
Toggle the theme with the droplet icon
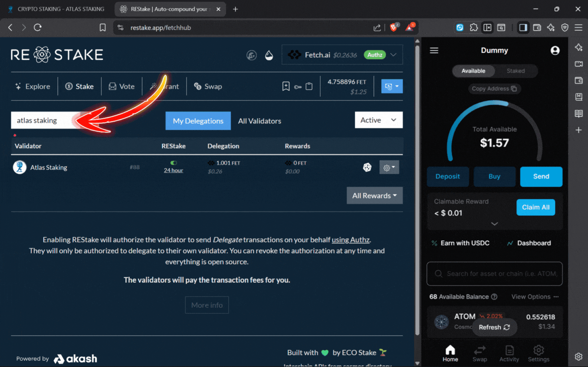pyautogui.click(x=269, y=55)
